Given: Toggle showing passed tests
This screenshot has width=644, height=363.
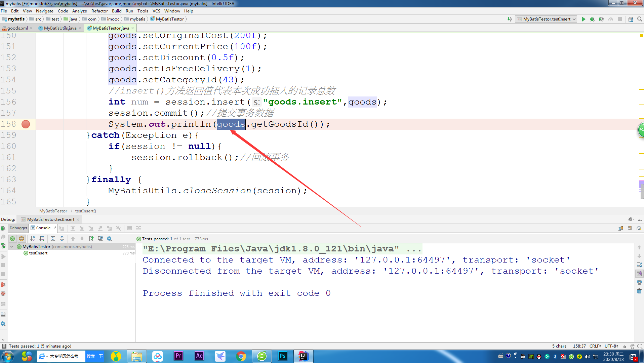Looking at the screenshot, I should (12, 239).
